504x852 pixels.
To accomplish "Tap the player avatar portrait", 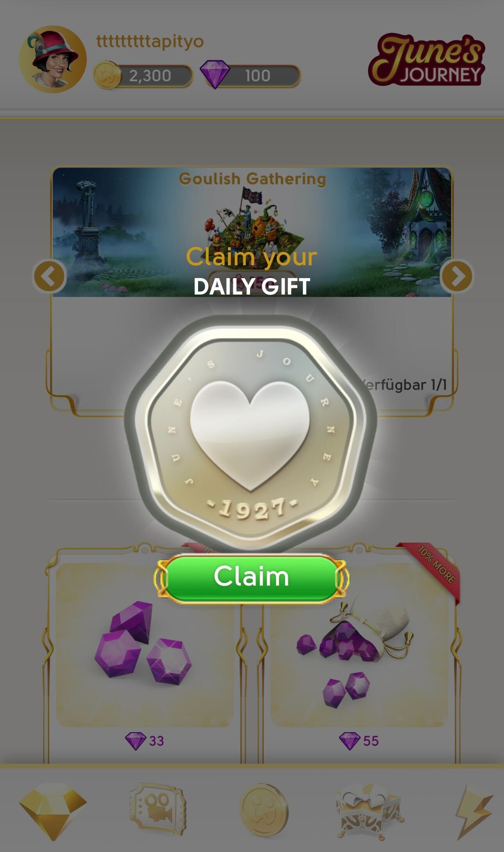I will 53,59.
